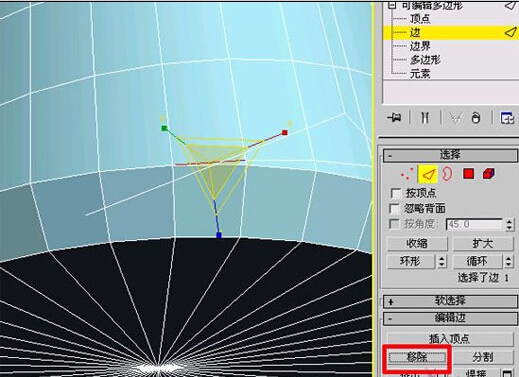Expand the 软选择 rollout
The height and width of the screenshot is (377, 519).
[450, 301]
